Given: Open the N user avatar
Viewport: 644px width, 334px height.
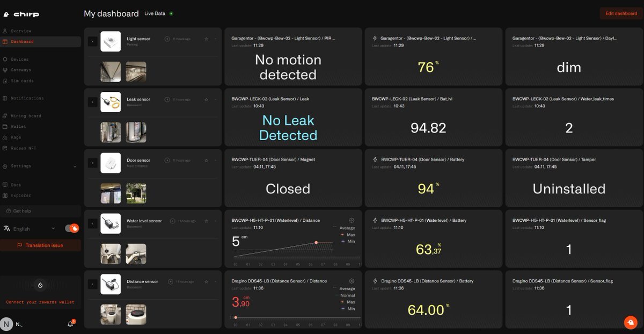Looking at the screenshot, I should [6, 324].
